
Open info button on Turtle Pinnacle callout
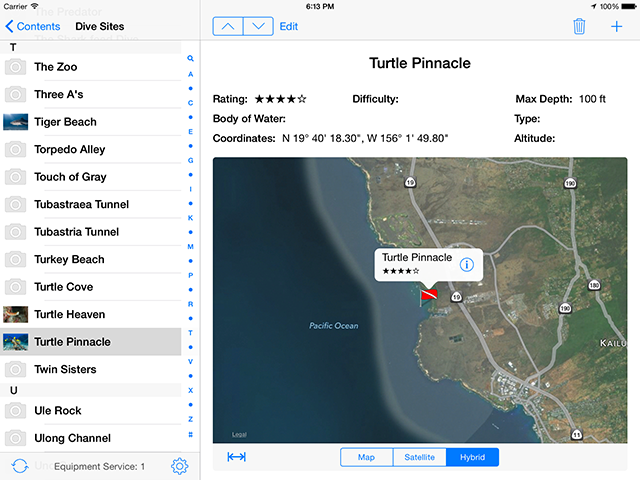coord(466,264)
